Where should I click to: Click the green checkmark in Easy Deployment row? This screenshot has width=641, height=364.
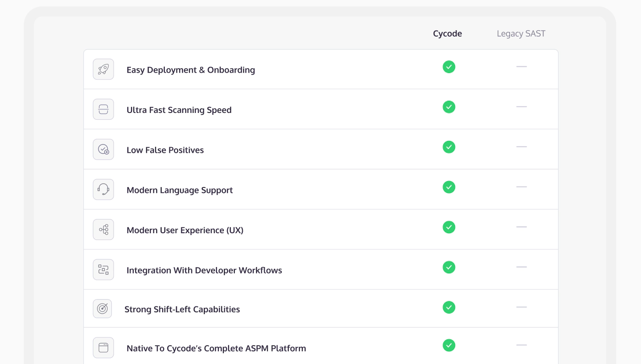tap(449, 67)
